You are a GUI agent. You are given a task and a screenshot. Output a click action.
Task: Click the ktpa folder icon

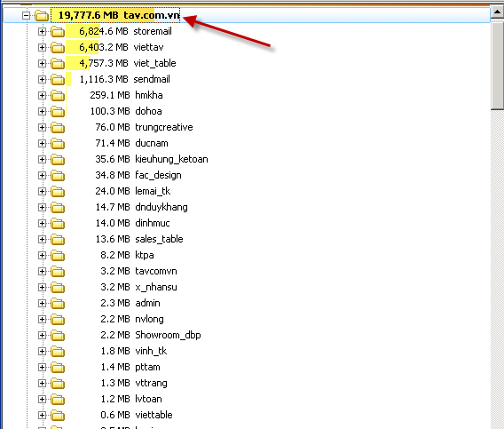[x=58, y=256]
